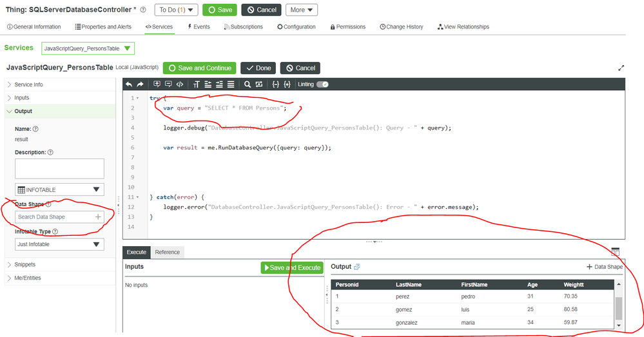Click help icon next to Output Name
Screen dimensions: 644x337
tap(35, 129)
